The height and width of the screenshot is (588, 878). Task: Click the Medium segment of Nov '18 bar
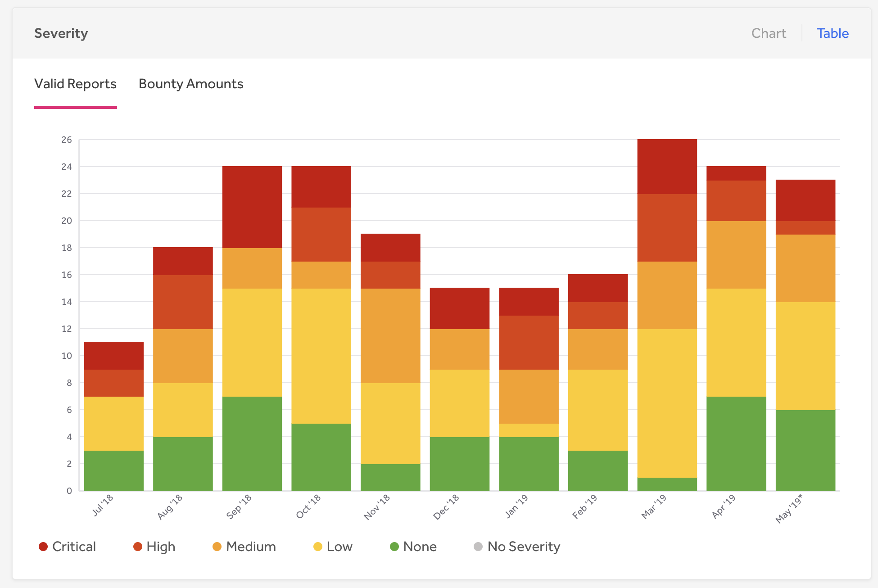tap(390, 335)
